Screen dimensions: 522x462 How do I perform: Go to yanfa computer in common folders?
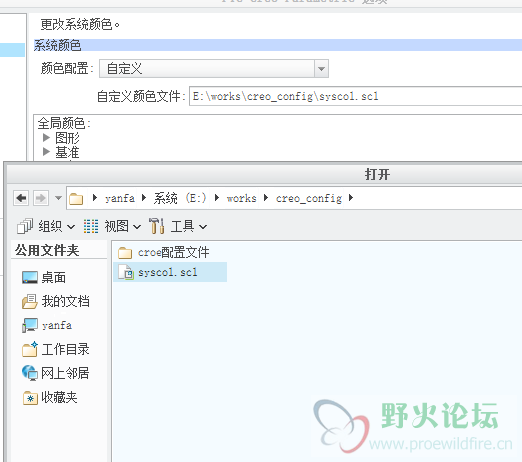pyautogui.click(x=47, y=325)
